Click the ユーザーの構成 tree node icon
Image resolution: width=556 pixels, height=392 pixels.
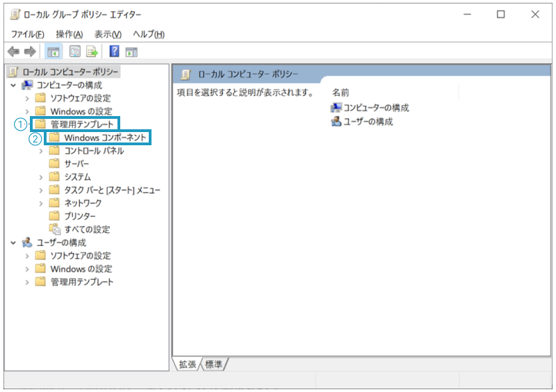[x=27, y=243]
